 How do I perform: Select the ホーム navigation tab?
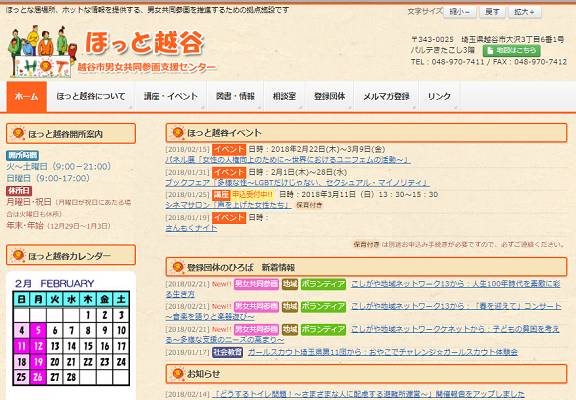26,96
